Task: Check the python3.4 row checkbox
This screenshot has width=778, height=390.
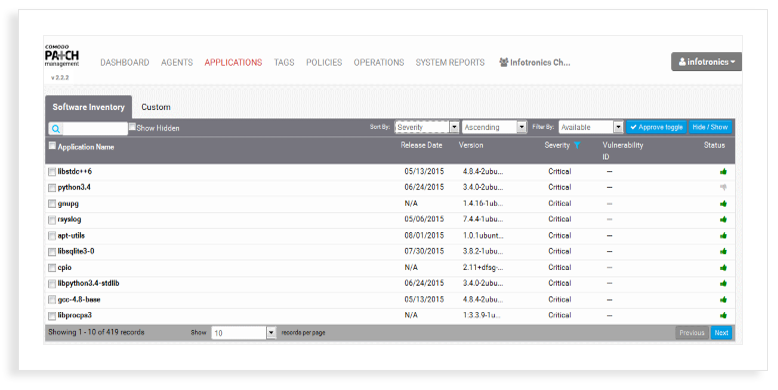Action: (x=52, y=188)
